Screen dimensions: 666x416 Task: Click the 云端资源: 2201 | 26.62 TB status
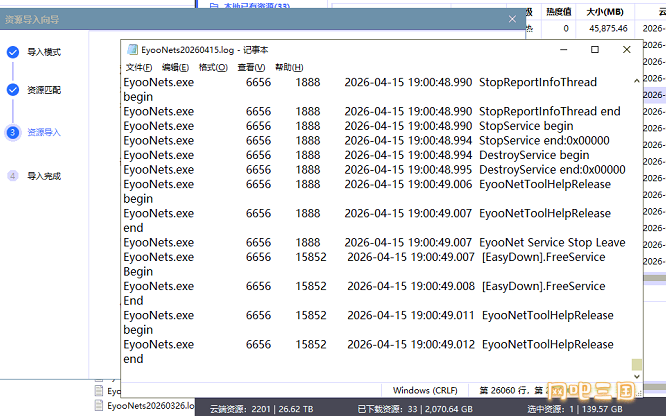pyautogui.click(x=261, y=409)
